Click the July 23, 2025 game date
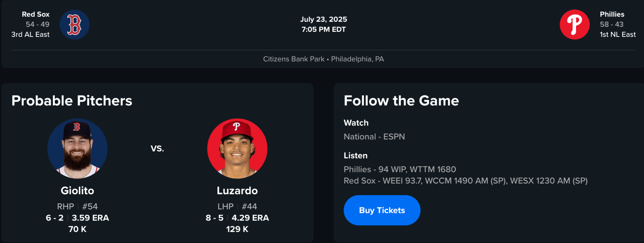 (x=323, y=19)
